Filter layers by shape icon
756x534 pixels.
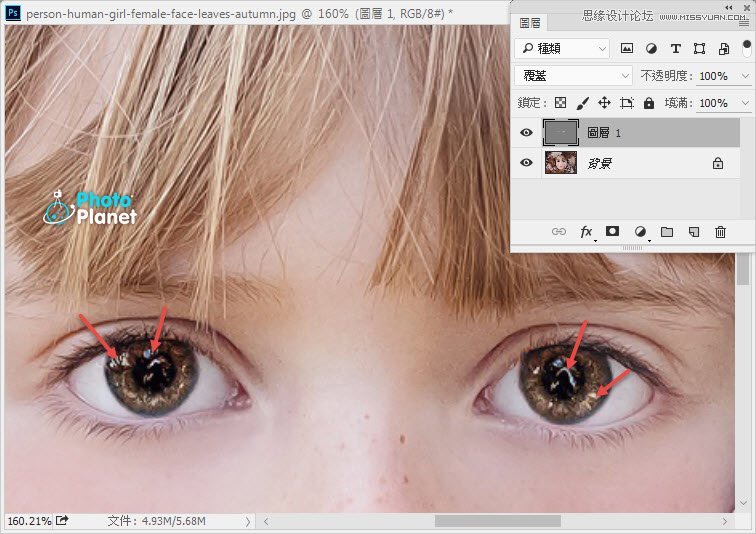point(699,48)
